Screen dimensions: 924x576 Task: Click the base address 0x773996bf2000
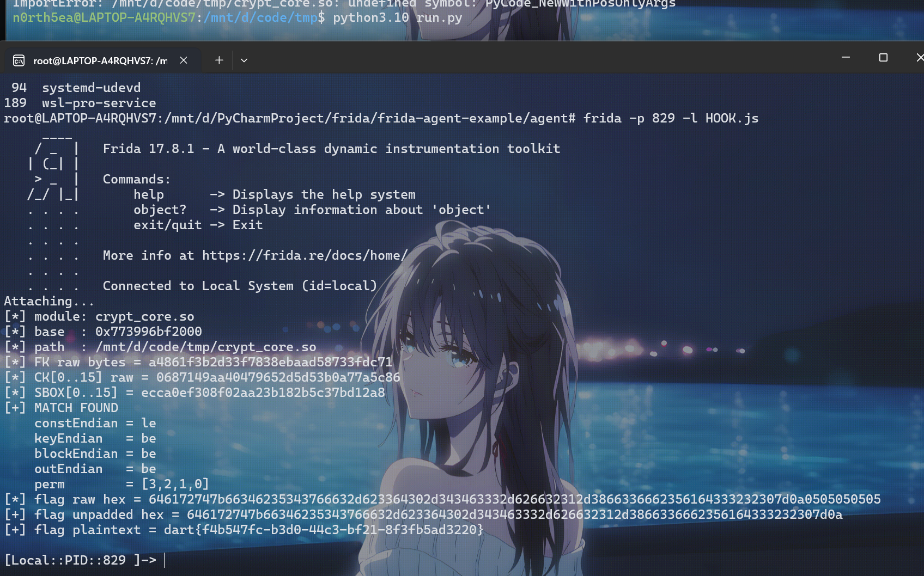tap(149, 332)
